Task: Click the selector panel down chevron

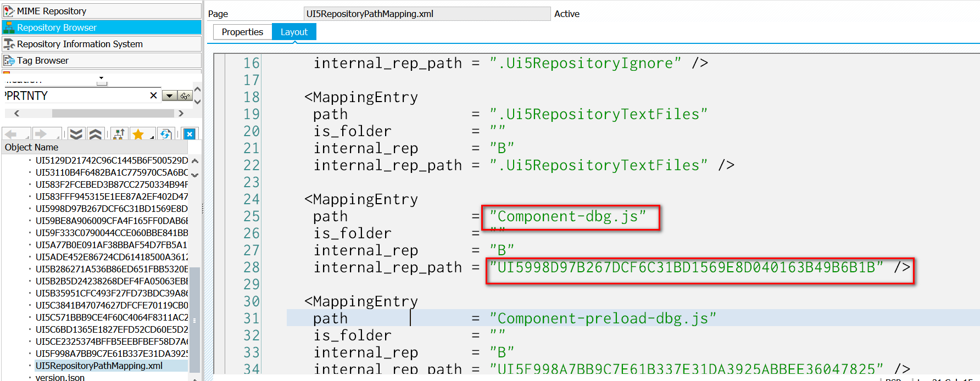Action: click(198, 101)
